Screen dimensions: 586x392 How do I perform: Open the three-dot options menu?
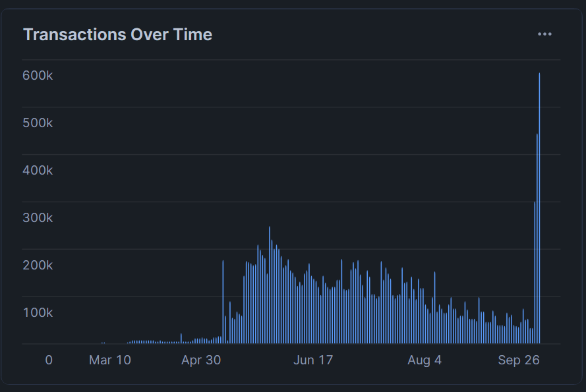(x=544, y=34)
